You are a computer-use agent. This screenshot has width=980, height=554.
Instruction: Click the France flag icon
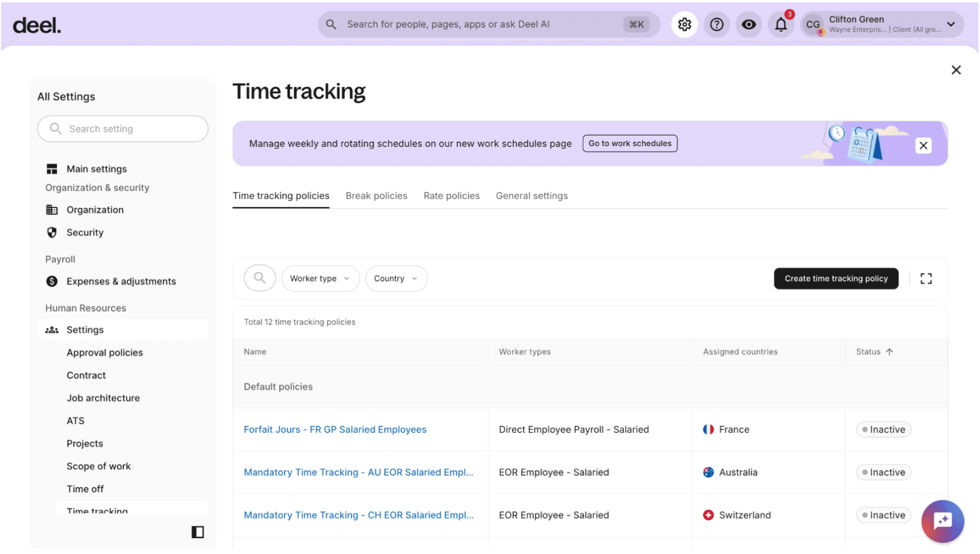tap(708, 430)
